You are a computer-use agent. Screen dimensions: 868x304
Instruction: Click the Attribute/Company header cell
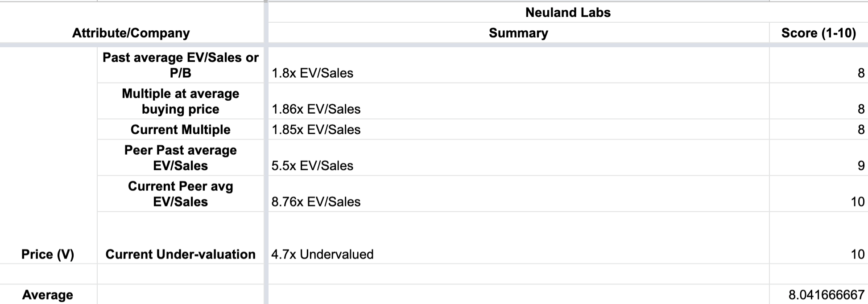click(131, 33)
